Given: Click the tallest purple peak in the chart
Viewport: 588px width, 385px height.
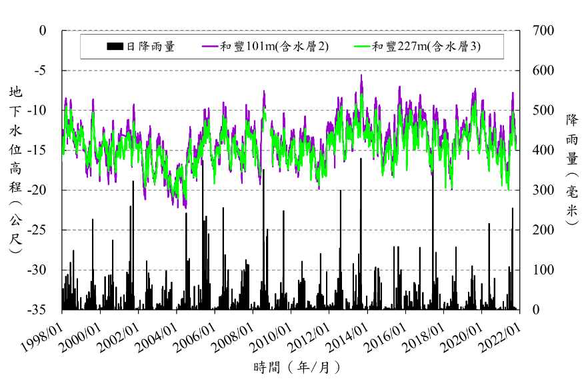Looking at the screenshot, I should [362, 77].
